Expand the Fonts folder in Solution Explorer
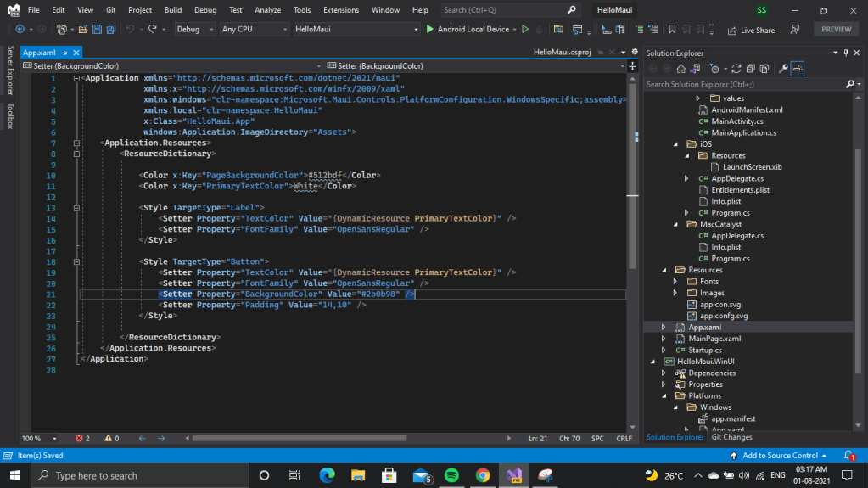The width and height of the screenshot is (868, 488). click(x=675, y=282)
